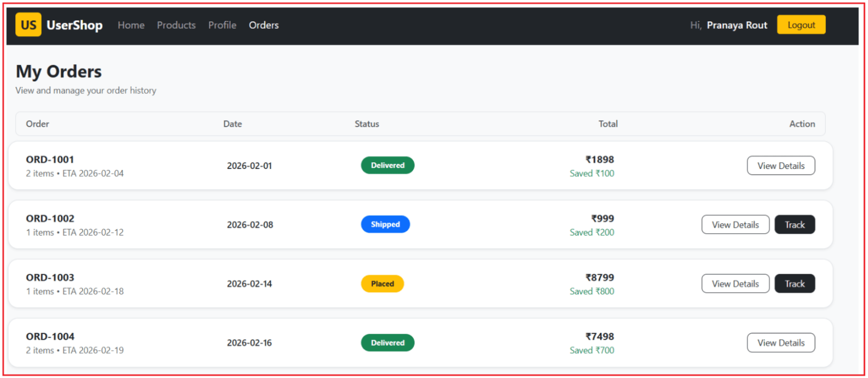Click the total ₹1898
This screenshot has height=378, width=868.
(x=600, y=159)
